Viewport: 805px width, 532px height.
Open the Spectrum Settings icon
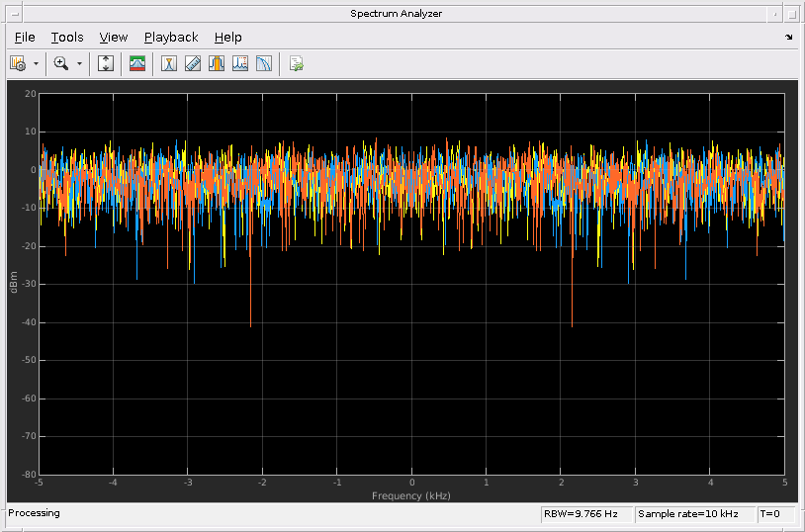18,63
